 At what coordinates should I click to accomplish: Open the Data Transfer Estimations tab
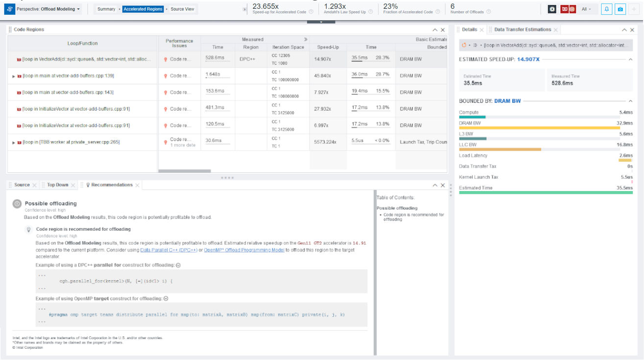523,29
